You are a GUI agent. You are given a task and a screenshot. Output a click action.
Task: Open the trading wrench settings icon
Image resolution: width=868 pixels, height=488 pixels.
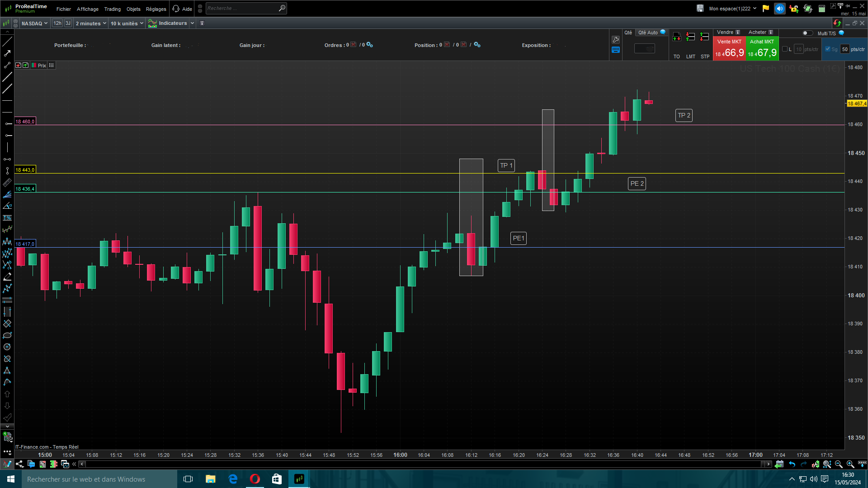(x=615, y=40)
